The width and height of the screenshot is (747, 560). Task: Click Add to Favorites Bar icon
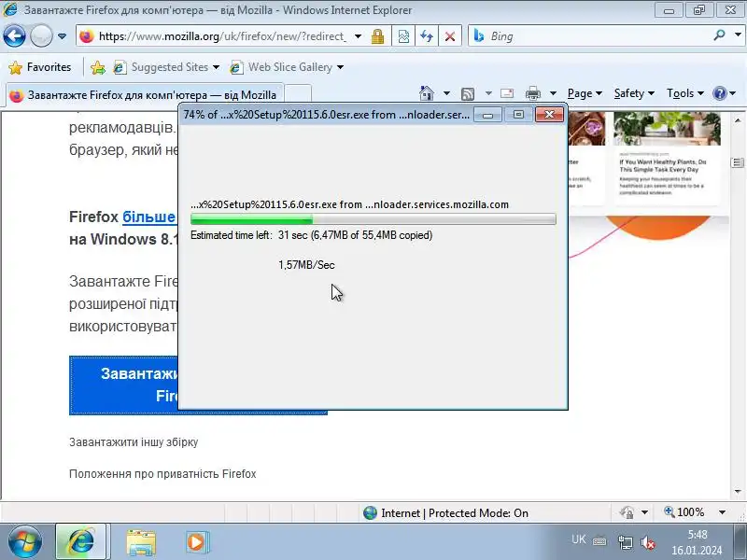(98, 67)
